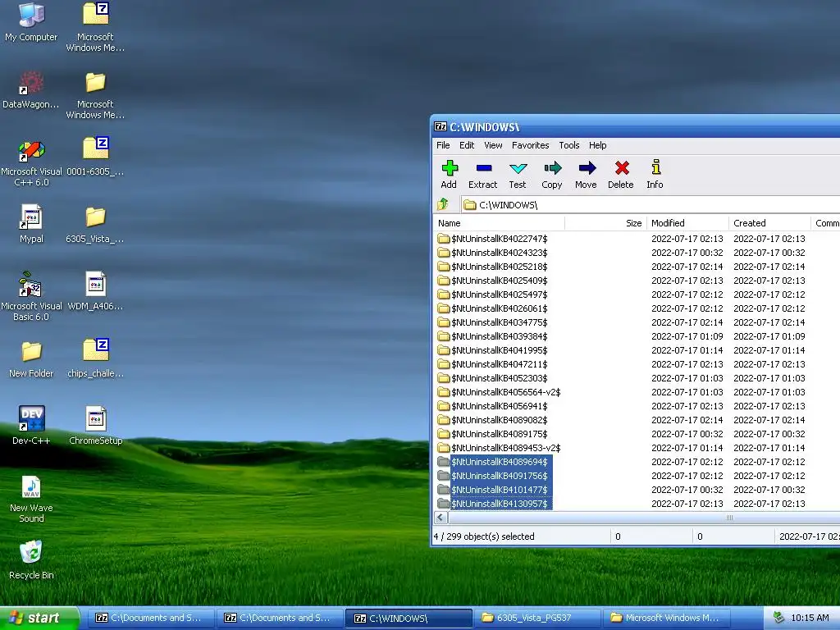Sort list by Created column header
Screen dimensions: 840x630
tap(769, 223)
